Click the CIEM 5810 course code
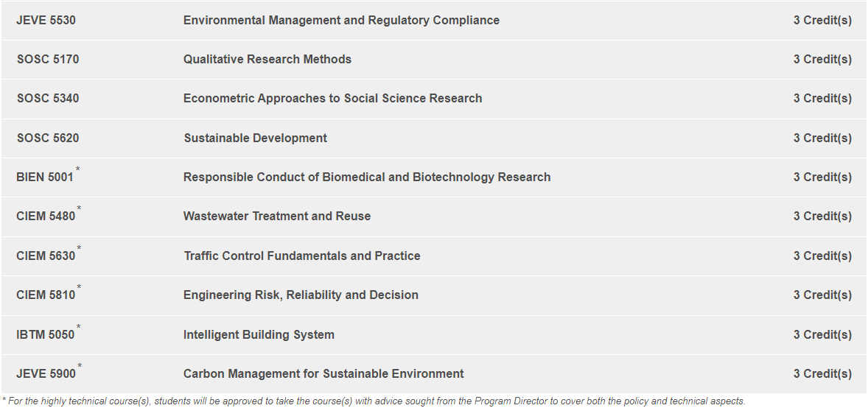868x408 pixels. point(46,295)
